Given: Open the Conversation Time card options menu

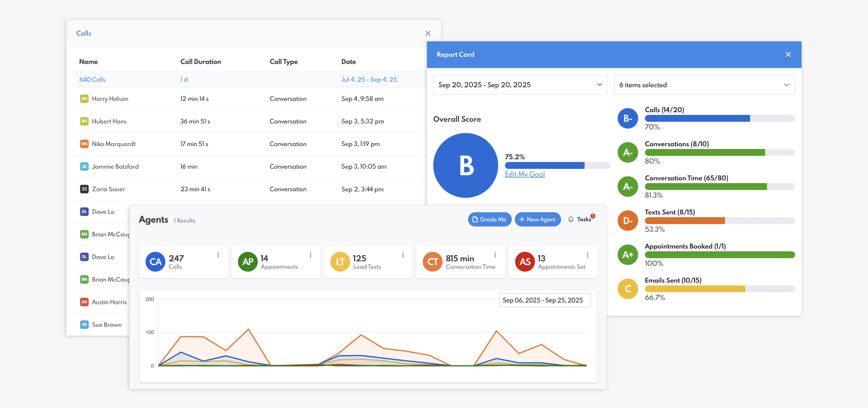Looking at the screenshot, I should point(495,255).
